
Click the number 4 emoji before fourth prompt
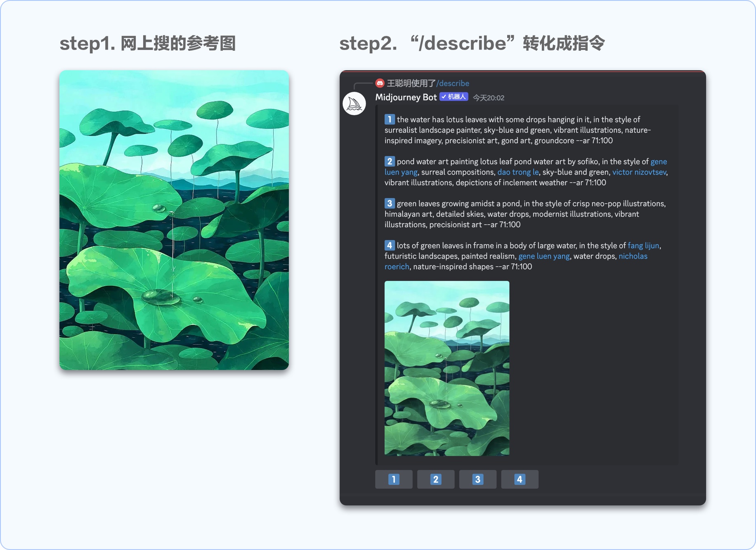390,246
